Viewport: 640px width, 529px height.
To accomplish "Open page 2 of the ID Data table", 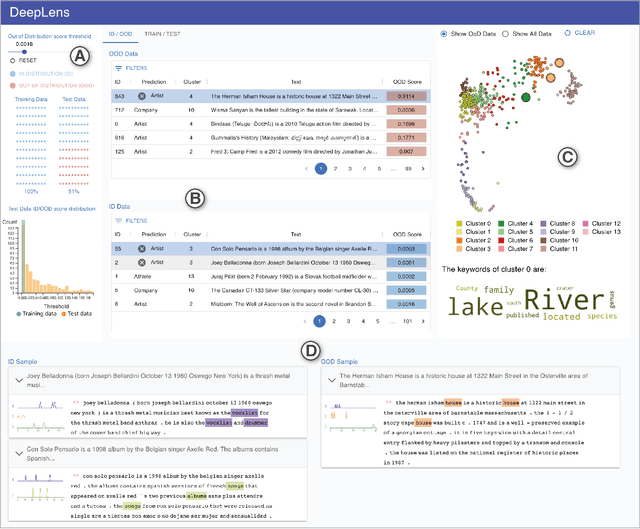I will tap(334, 321).
